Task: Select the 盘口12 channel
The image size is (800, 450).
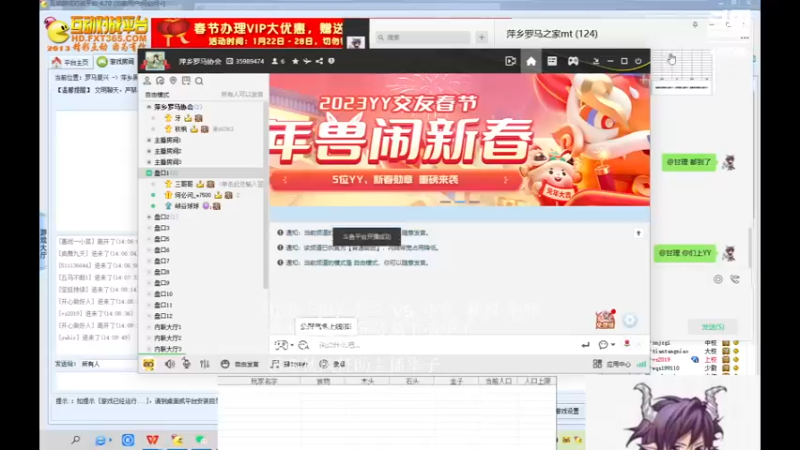Action: click(163, 316)
